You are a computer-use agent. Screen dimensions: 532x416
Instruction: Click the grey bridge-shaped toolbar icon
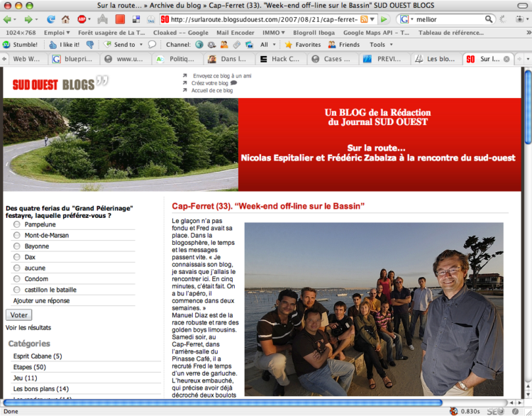point(102,19)
